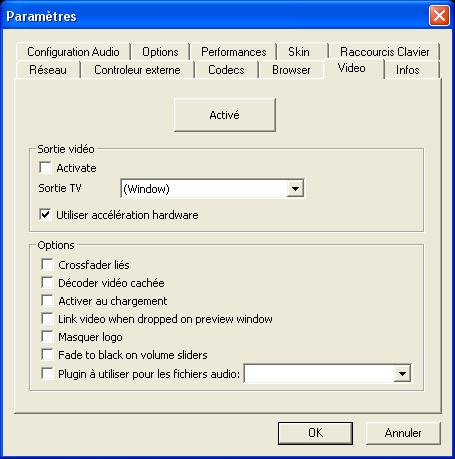The image size is (455, 459).
Task: Select the Skin tab
Action: (x=299, y=52)
